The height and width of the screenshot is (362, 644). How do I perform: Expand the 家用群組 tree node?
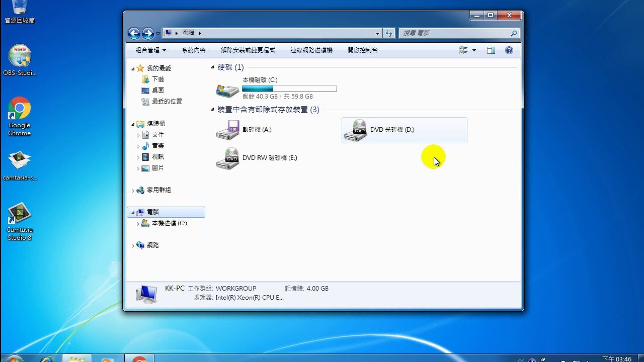pyautogui.click(x=133, y=191)
